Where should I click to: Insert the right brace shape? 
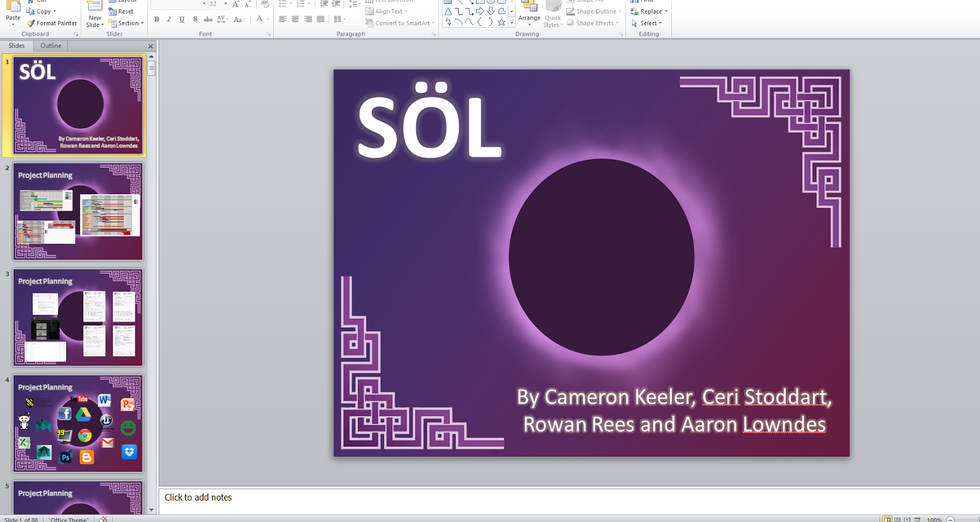[x=491, y=23]
